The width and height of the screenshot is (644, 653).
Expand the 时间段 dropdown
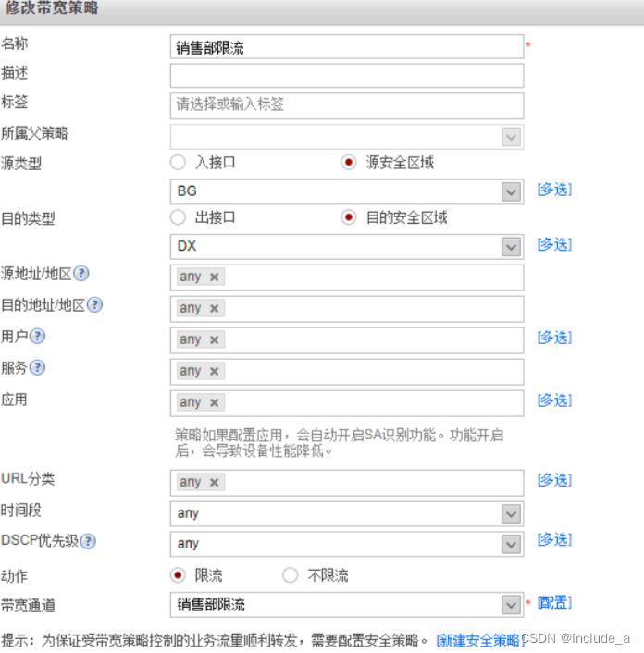511,514
